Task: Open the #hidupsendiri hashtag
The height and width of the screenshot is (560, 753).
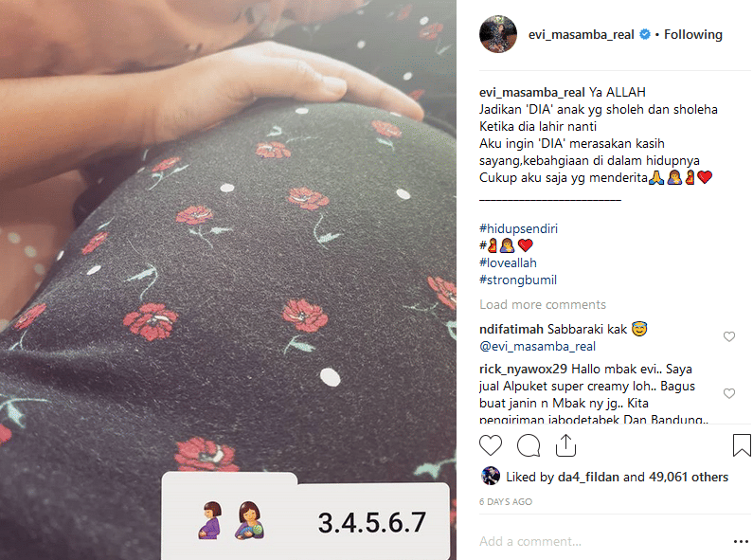Action: pyautogui.click(x=518, y=228)
